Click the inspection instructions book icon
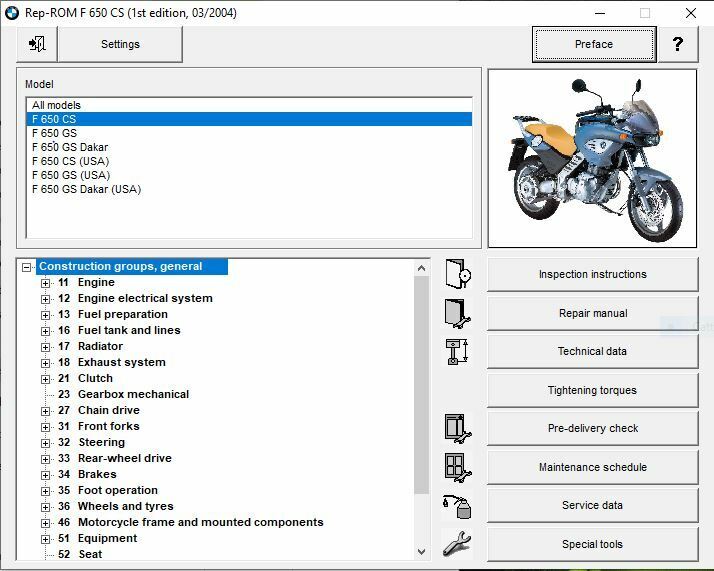The image size is (714, 571). click(457, 274)
